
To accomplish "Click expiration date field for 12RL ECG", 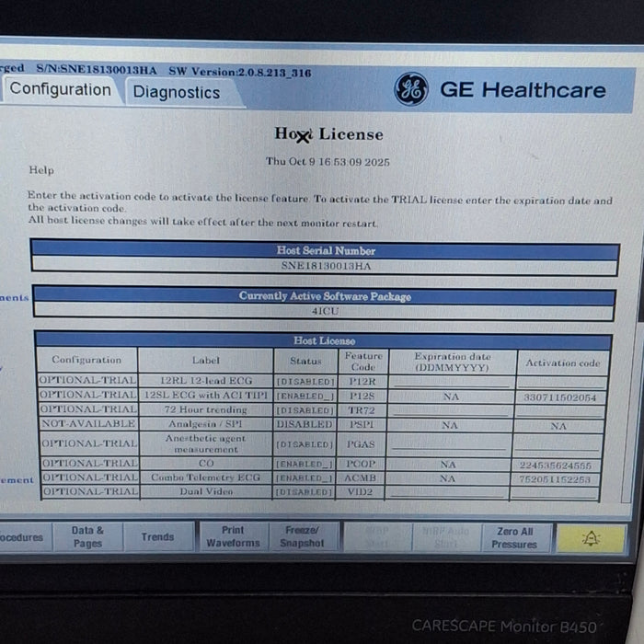I will click(451, 382).
